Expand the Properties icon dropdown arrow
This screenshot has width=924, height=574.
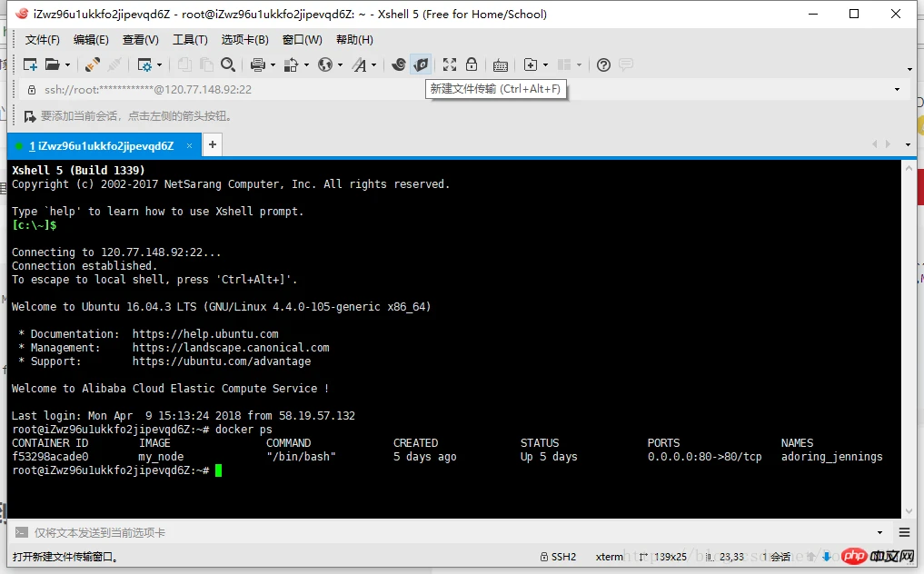[159, 64]
